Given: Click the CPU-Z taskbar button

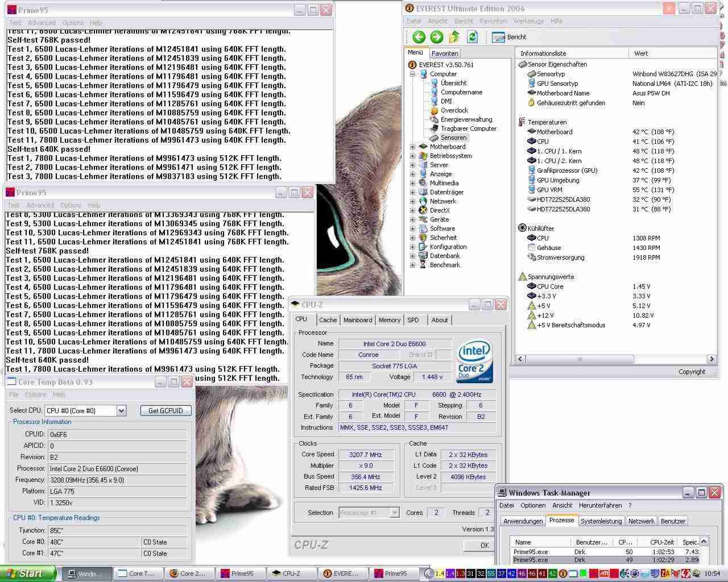Looking at the screenshot, I should [x=291, y=573].
